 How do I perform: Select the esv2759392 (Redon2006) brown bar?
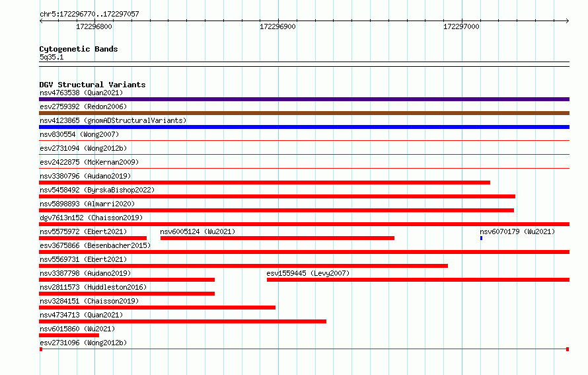304,113
